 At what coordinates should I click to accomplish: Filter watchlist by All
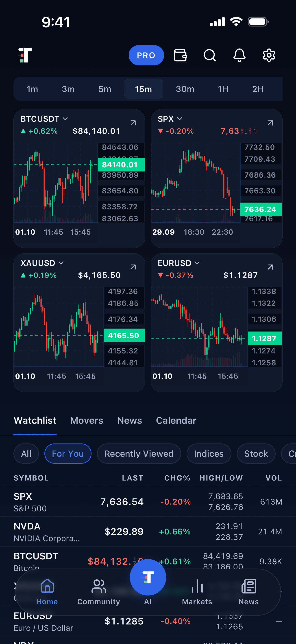[x=26, y=454]
